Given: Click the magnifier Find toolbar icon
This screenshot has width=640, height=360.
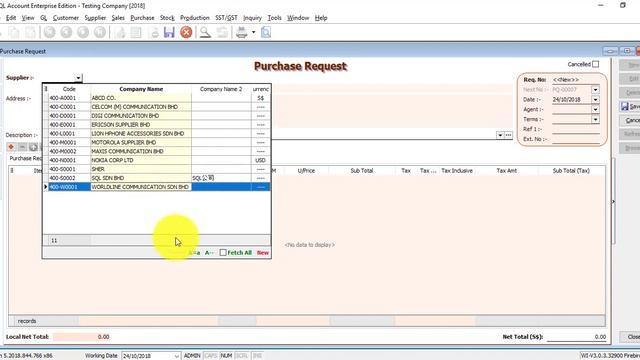Looking at the screenshot, I should click(205, 32).
